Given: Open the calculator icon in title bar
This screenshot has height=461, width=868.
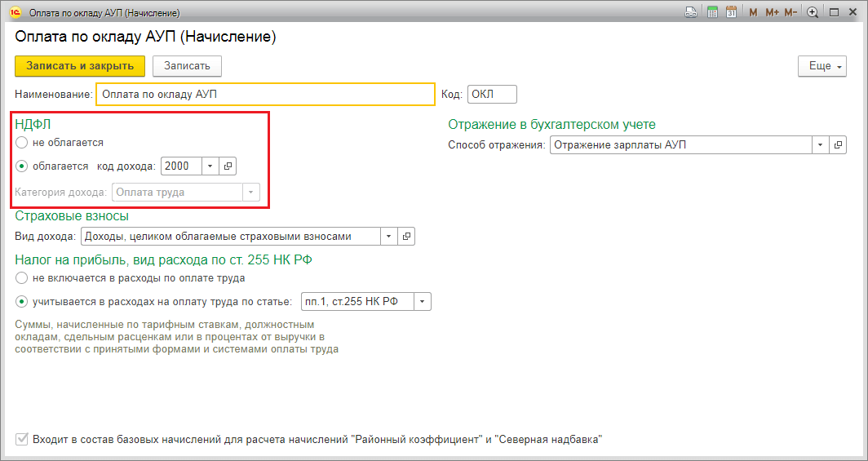Looking at the screenshot, I should [x=712, y=12].
